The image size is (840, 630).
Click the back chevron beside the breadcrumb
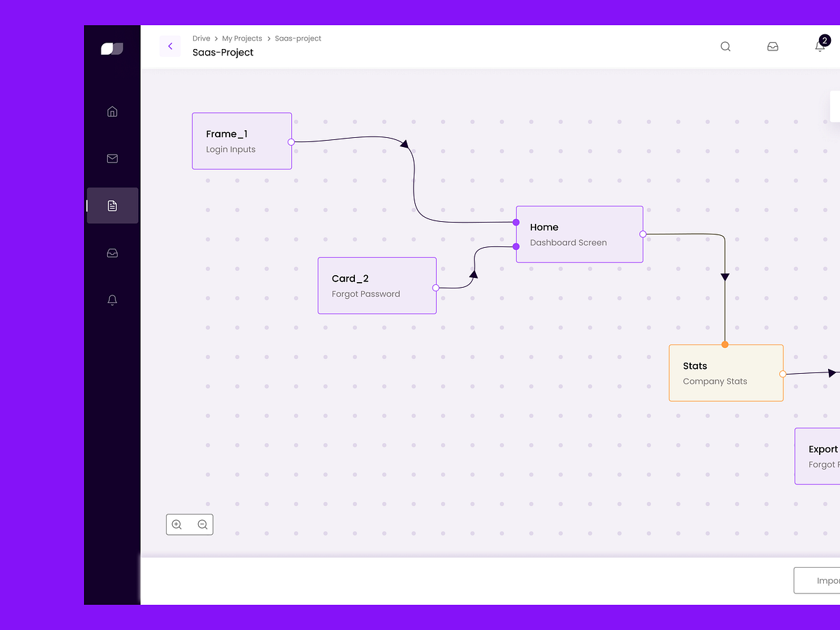pyautogui.click(x=170, y=45)
